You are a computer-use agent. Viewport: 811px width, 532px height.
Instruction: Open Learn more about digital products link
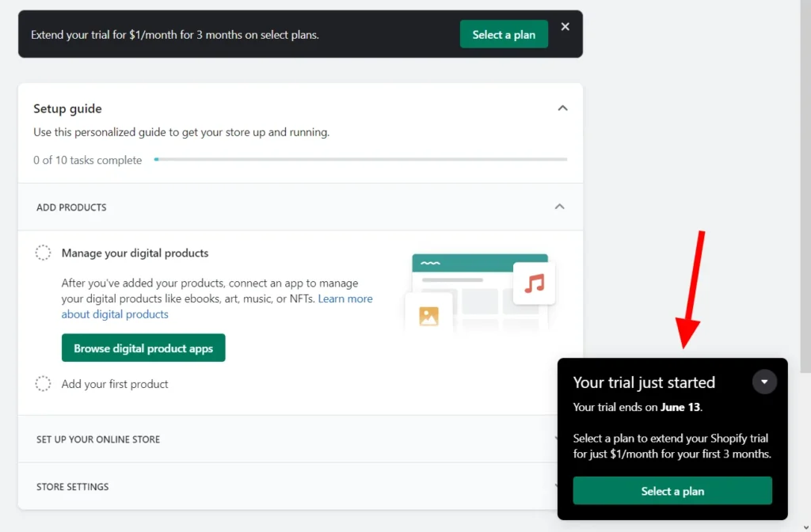217,306
